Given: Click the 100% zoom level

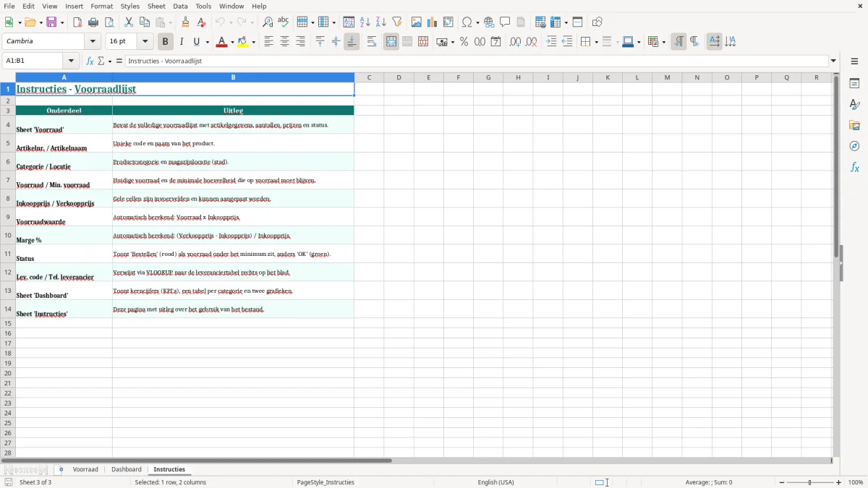Looking at the screenshot, I should click(x=856, y=482).
